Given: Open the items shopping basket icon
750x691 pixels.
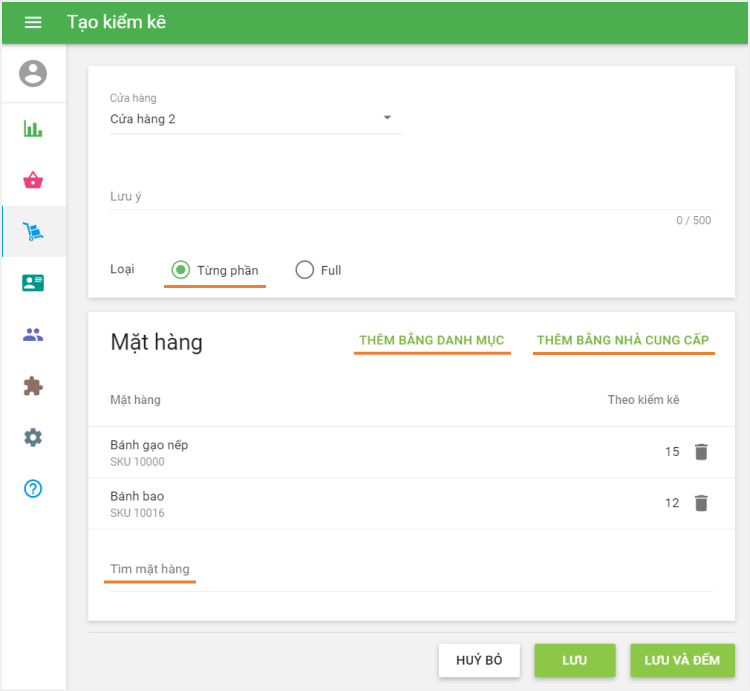Looking at the screenshot, I should (x=33, y=181).
